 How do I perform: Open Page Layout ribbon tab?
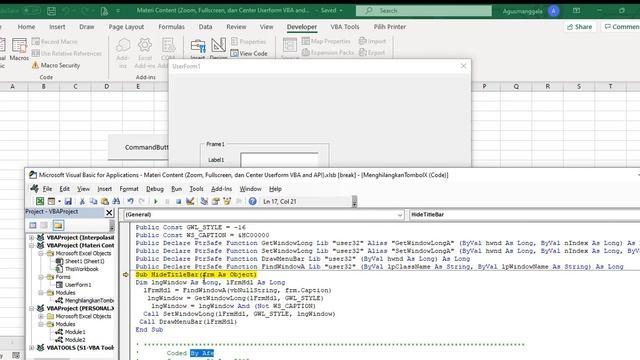(x=126, y=27)
